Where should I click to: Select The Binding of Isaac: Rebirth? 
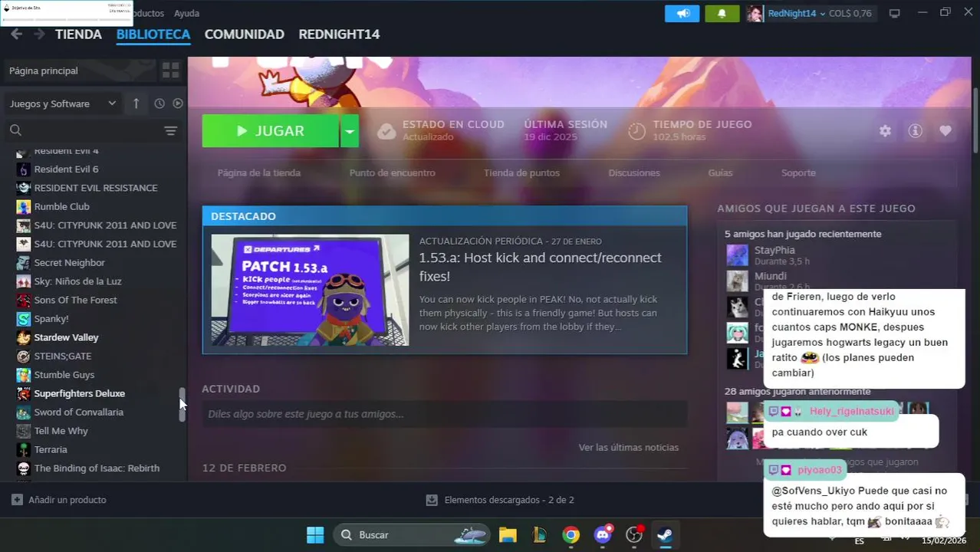pos(97,468)
